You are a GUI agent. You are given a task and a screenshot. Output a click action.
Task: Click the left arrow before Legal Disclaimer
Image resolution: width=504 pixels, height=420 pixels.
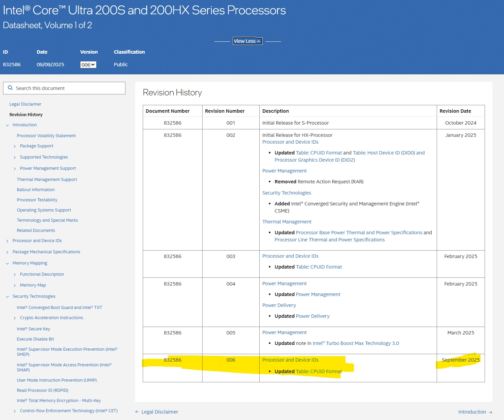point(137,412)
